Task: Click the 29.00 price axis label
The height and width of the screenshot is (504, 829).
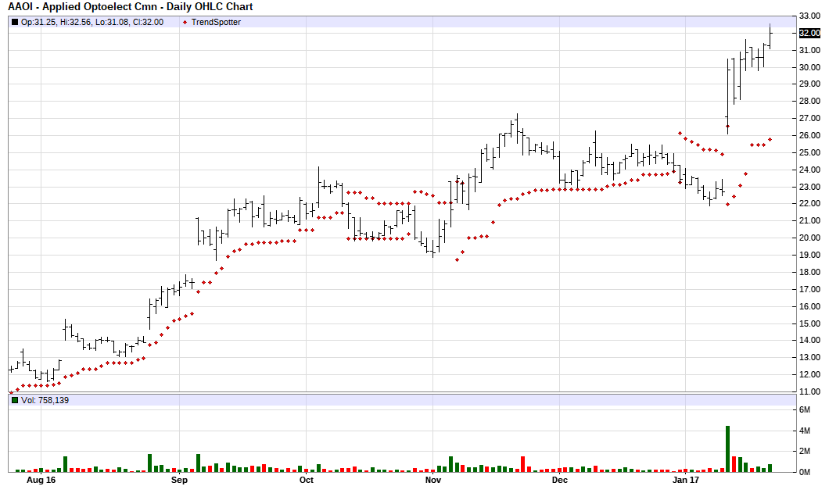Action: point(809,84)
